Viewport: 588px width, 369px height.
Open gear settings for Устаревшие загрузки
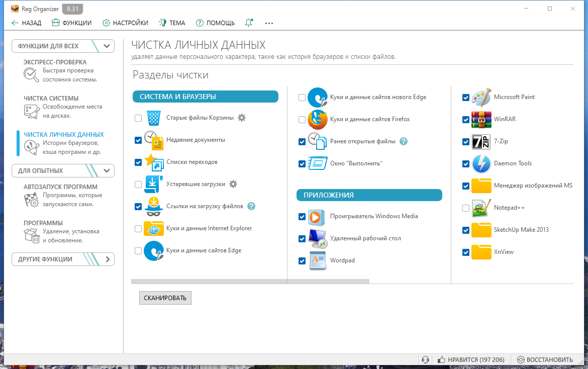[x=233, y=184]
